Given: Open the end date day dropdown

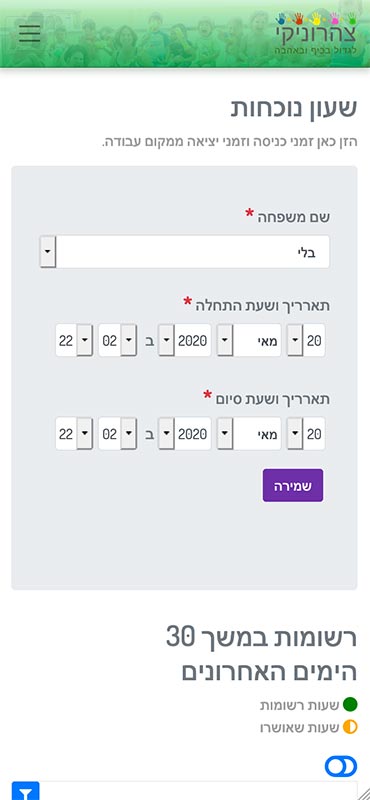Looking at the screenshot, I should 306,434.
